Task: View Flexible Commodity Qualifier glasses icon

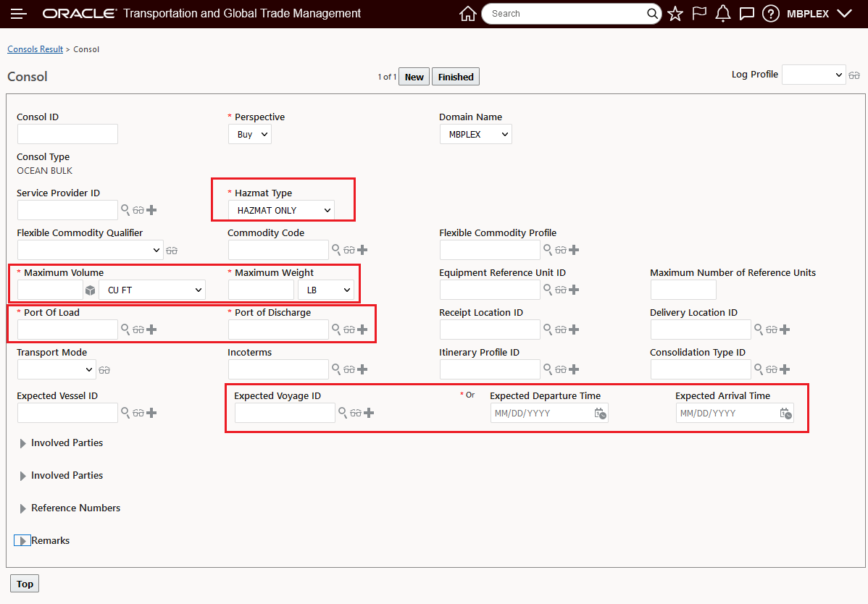Action: pos(172,251)
